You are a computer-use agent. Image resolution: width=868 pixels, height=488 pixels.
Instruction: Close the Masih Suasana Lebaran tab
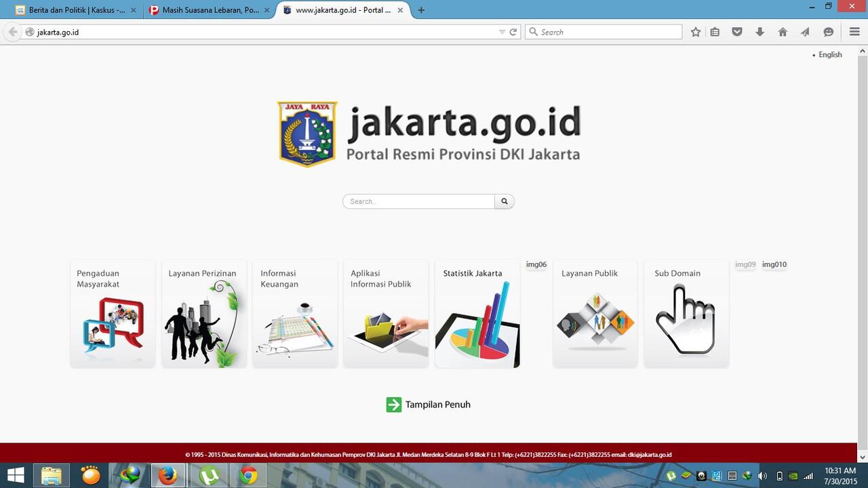tap(267, 10)
